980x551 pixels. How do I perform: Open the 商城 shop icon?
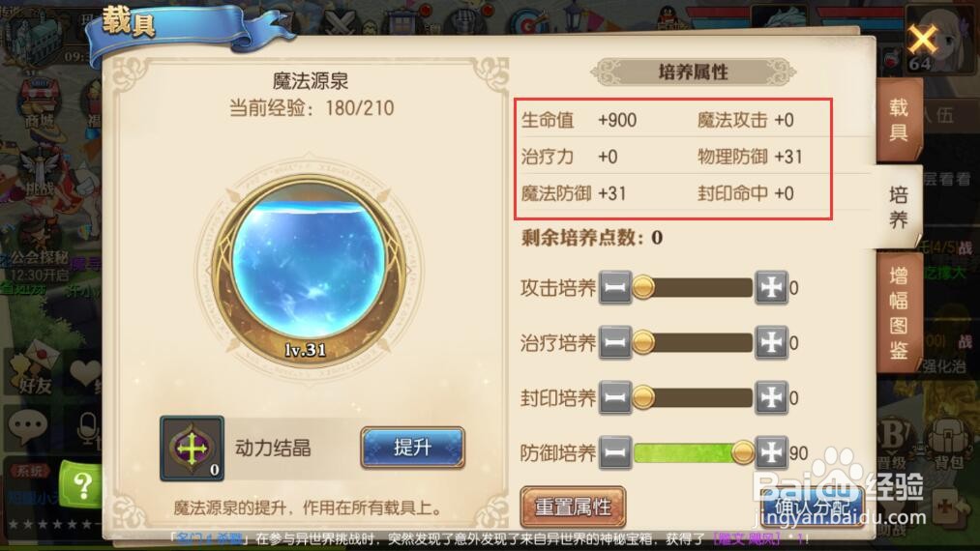point(38,107)
